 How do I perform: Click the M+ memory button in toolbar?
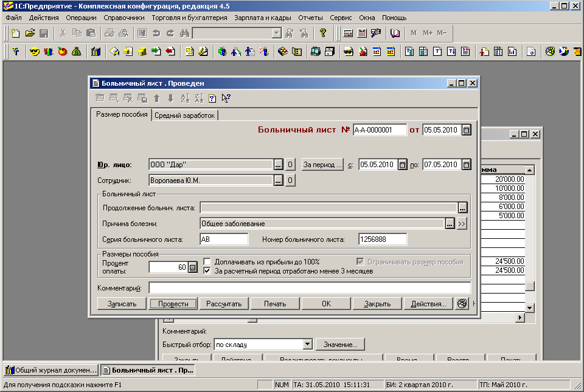coord(427,33)
